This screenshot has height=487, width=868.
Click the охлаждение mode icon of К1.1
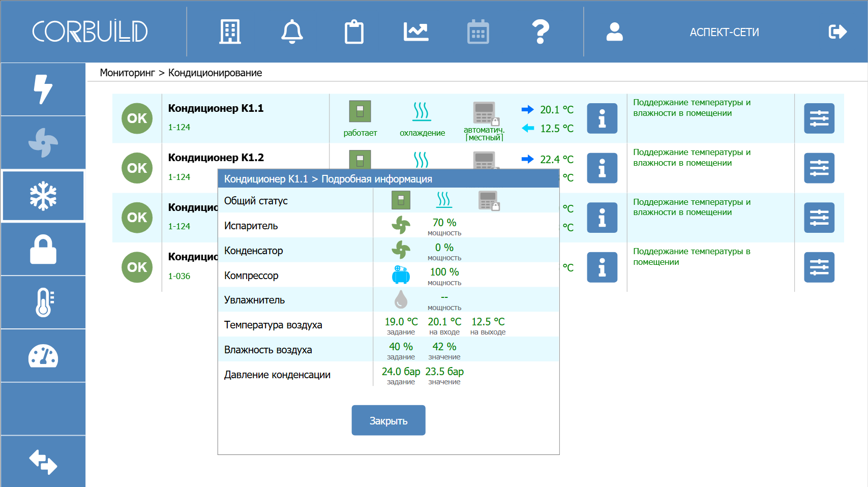point(422,111)
